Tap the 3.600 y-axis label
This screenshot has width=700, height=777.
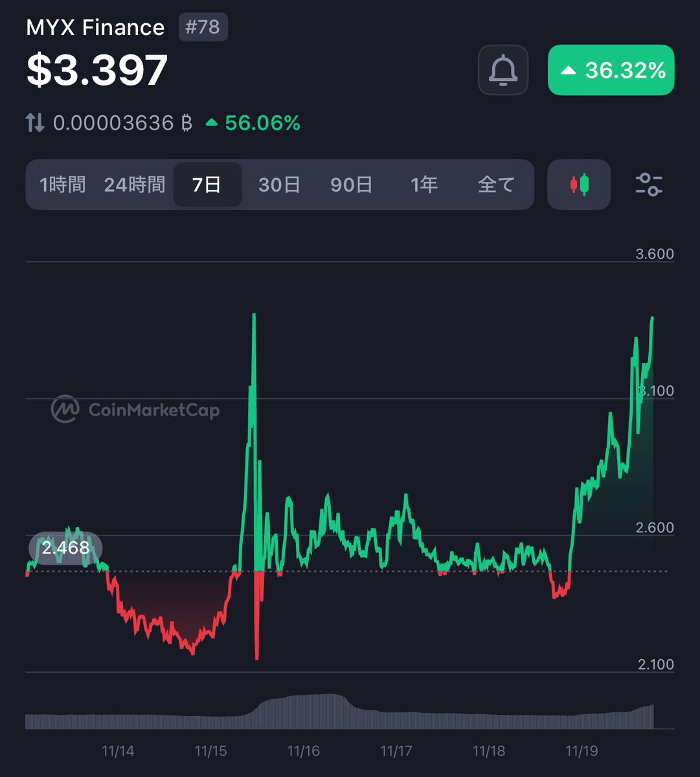tap(655, 254)
